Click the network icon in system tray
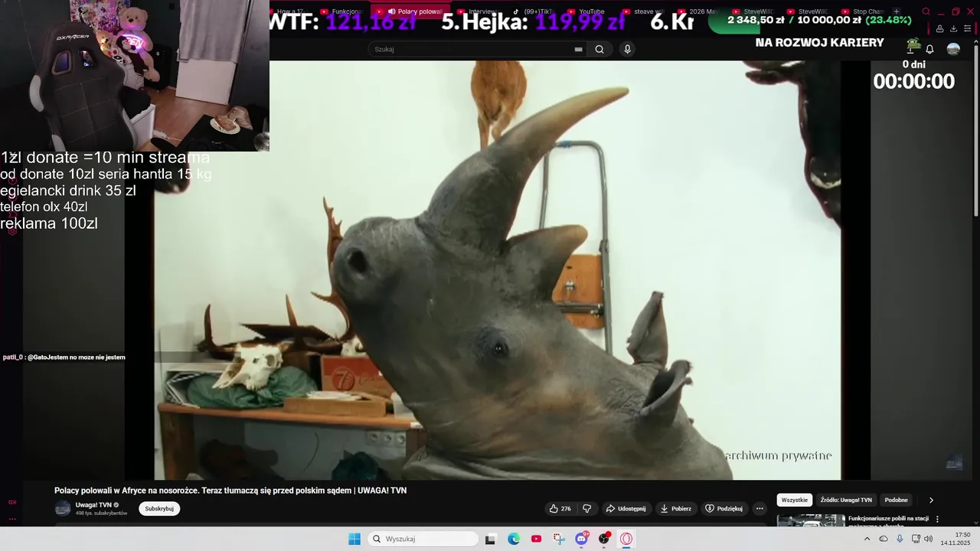Image resolution: width=980 pixels, height=551 pixels. click(x=916, y=539)
